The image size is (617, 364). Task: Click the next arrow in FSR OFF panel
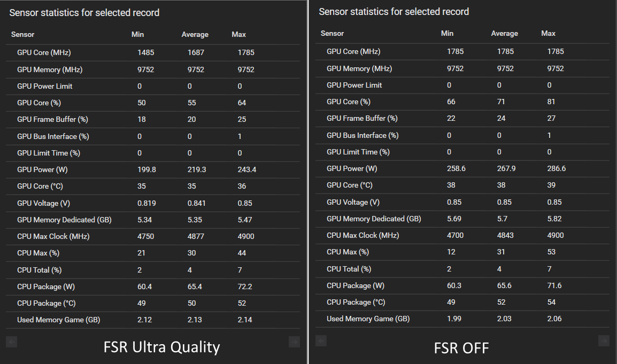coord(604,340)
